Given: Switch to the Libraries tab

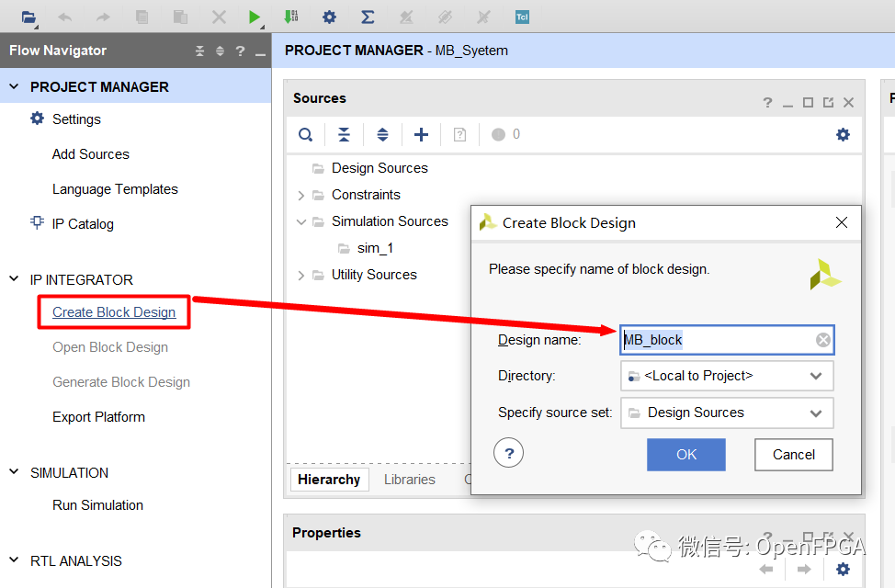Looking at the screenshot, I should point(409,480).
